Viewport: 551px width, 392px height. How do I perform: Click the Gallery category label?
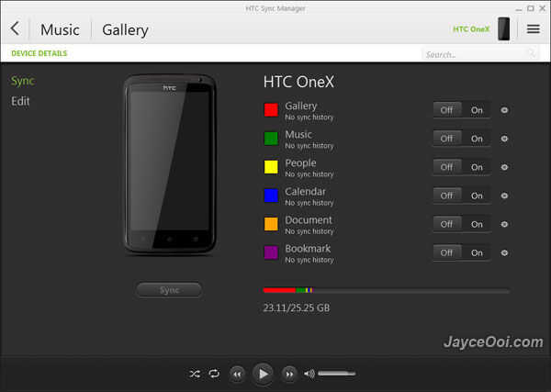coord(301,106)
